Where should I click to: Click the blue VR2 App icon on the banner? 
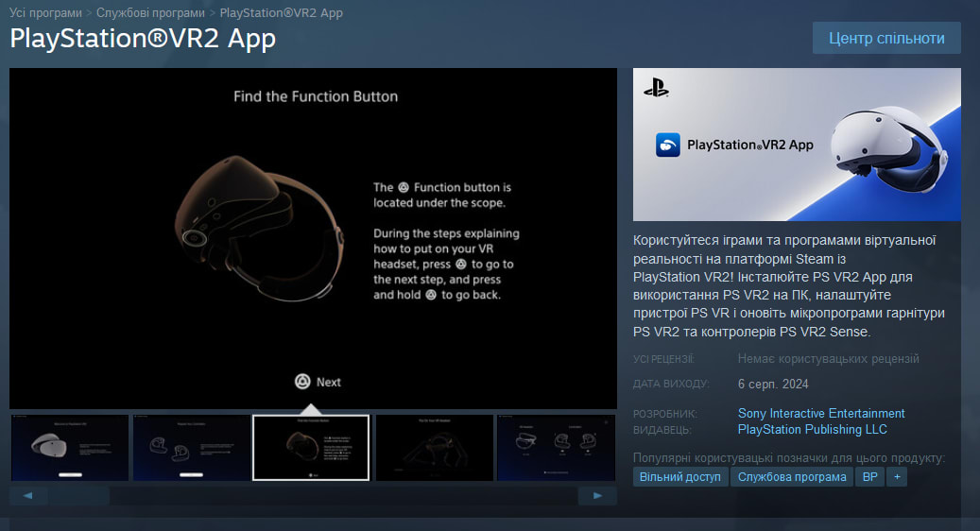click(667, 145)
